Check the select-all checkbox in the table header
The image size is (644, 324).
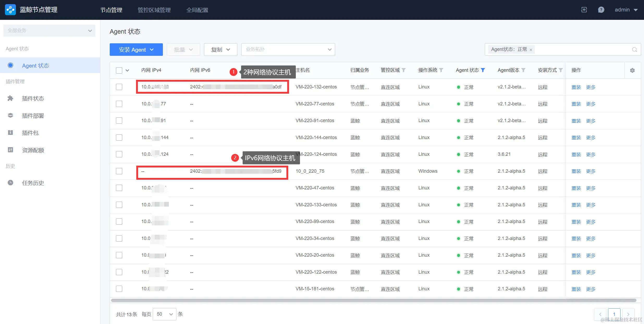point(119,70)
